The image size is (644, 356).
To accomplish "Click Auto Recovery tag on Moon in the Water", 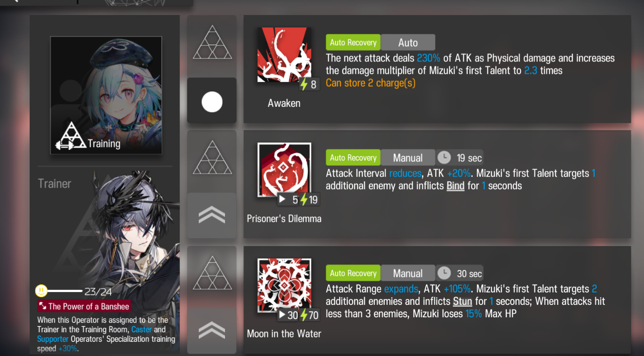I will point(353,273).
